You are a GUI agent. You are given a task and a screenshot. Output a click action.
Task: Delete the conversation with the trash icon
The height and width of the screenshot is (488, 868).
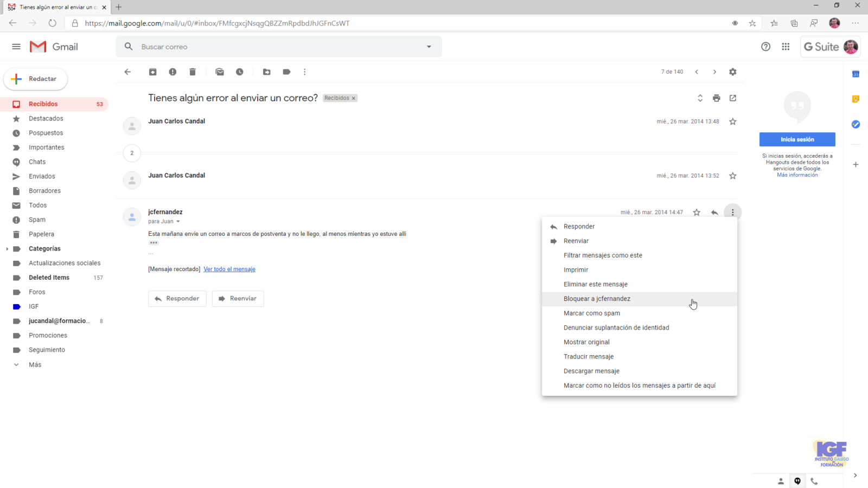(193, 72)
